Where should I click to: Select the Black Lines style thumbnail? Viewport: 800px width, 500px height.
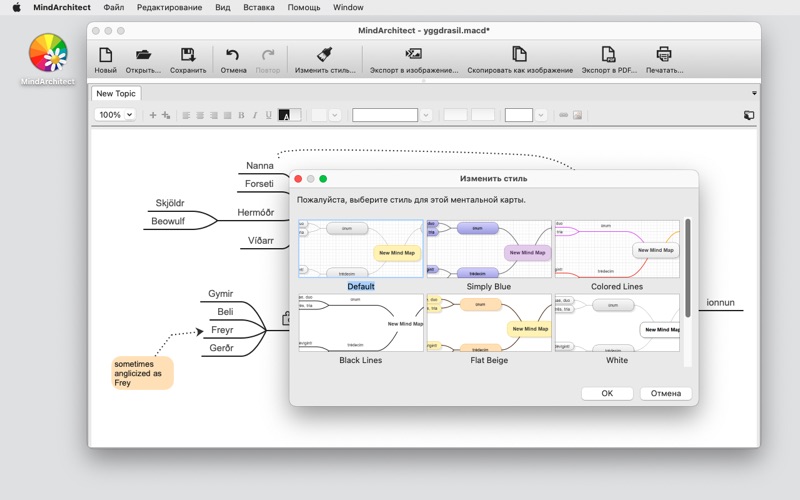361,322
